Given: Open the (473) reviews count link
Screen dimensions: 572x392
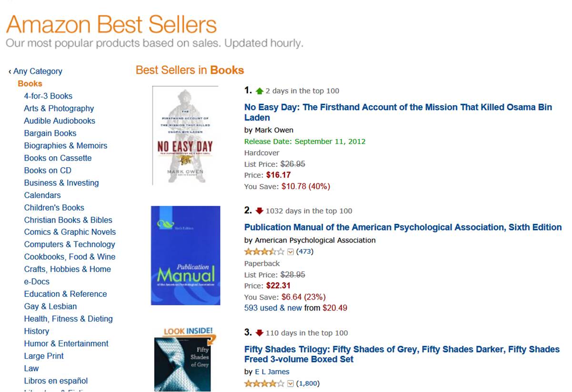Looking at the screenshot, I should pyautogui.click(x=305, y=251).
